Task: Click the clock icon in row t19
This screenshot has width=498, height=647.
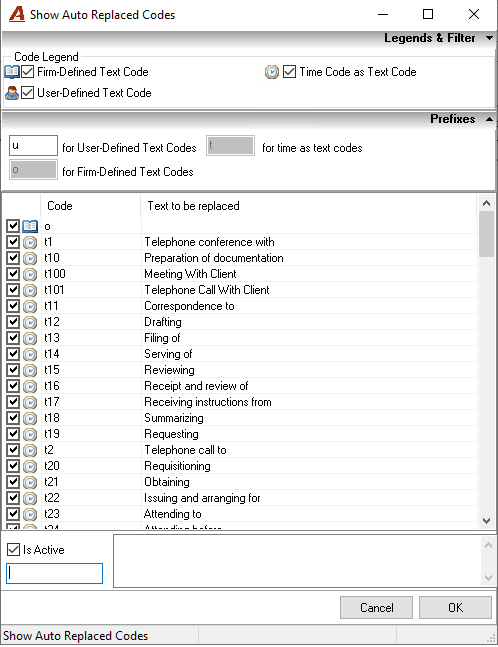Action: click(30, 434)
